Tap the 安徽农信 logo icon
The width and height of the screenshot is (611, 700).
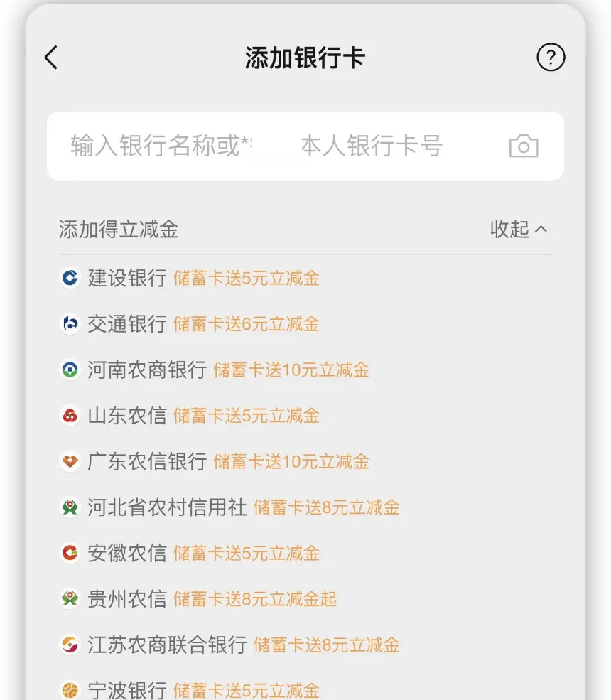[x=70, y=553]
